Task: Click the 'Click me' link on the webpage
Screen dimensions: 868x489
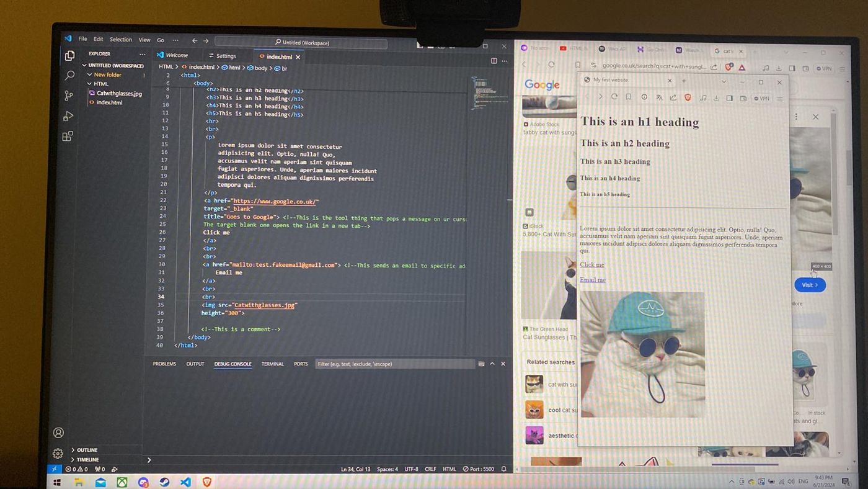Action: [591, 265]
